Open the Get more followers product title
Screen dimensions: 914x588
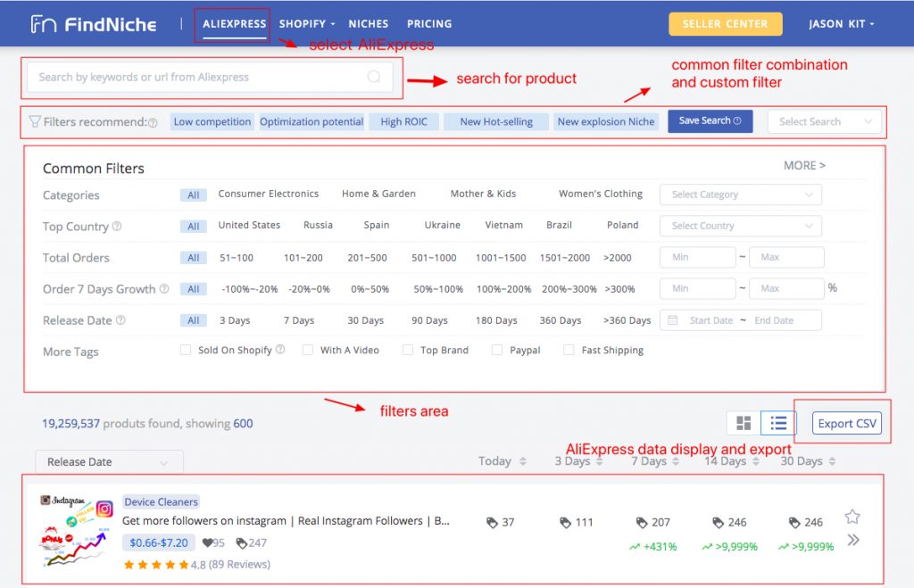pos(286,520)
